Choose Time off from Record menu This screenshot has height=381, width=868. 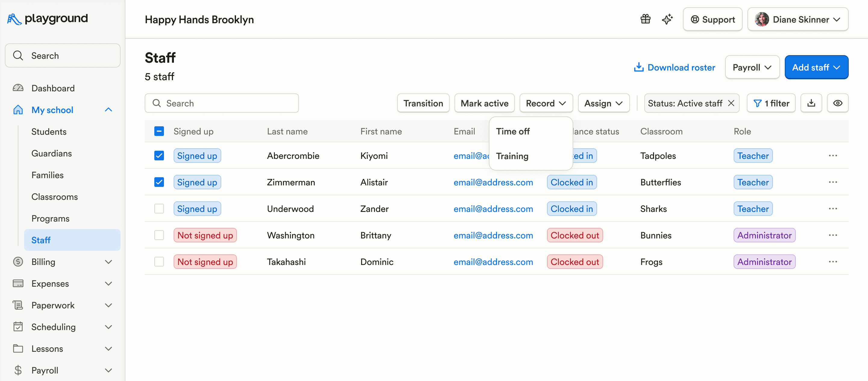pos(513,131)
